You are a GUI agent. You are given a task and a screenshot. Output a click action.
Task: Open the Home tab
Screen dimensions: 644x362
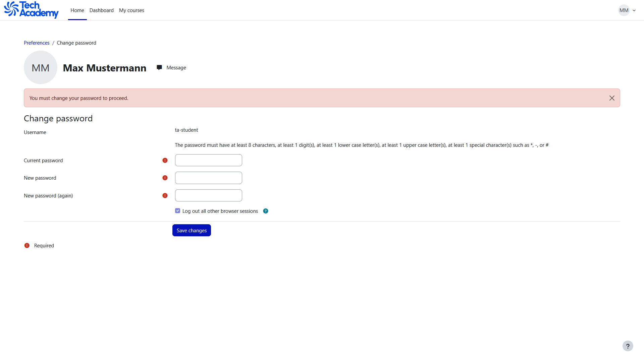click(x=77, y=10)
